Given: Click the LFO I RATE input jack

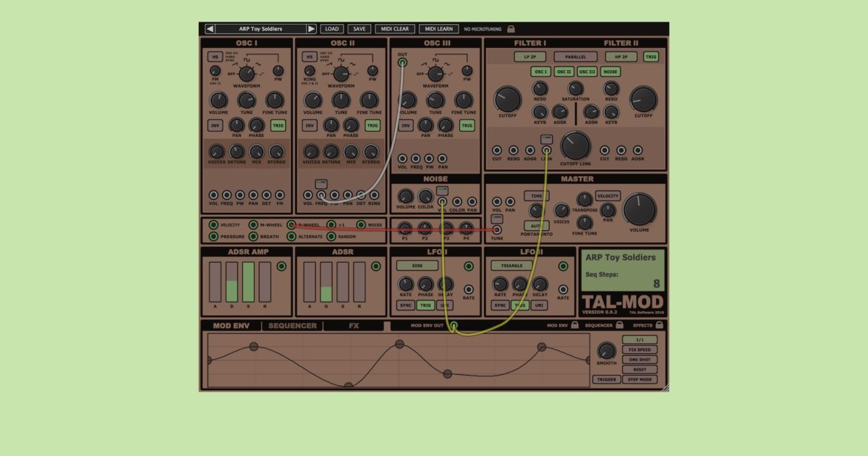Looking at the screenshot, I should [x=469, y=290].
